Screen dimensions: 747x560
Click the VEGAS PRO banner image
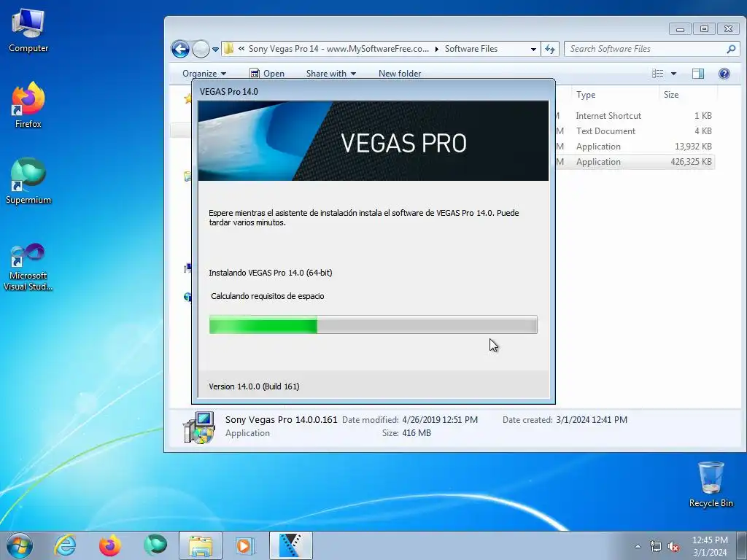pyautogui.click(x=373, y=141)
